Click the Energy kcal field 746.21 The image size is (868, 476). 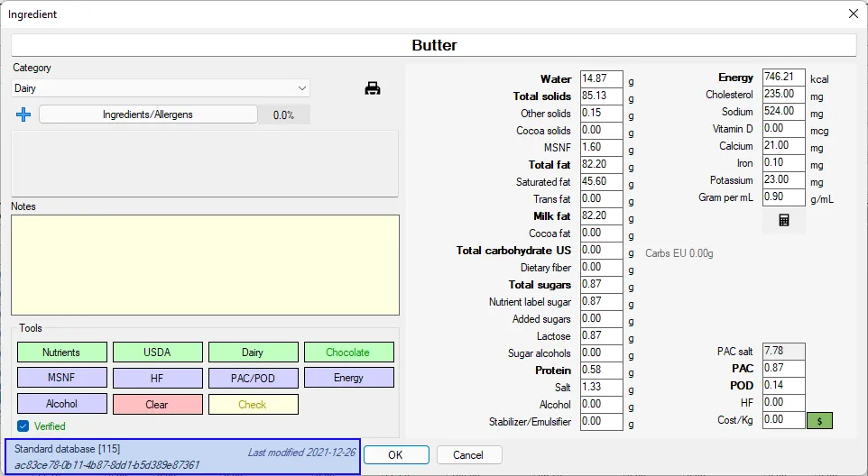[783, 78]
